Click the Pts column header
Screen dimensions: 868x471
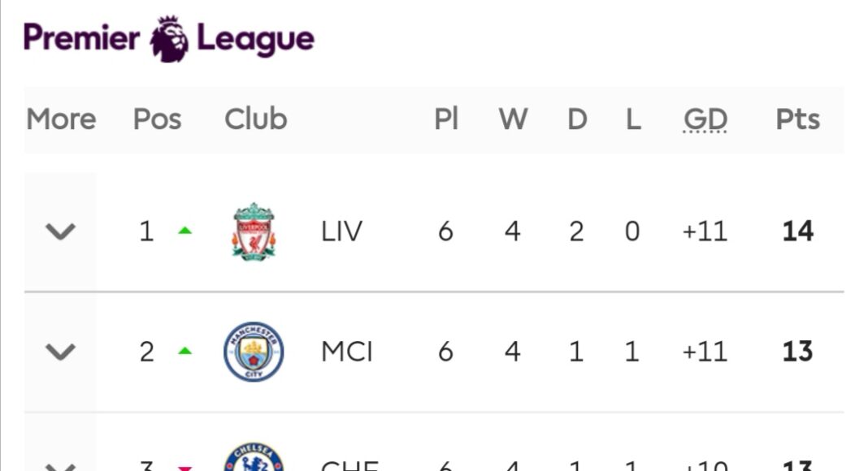797,119
